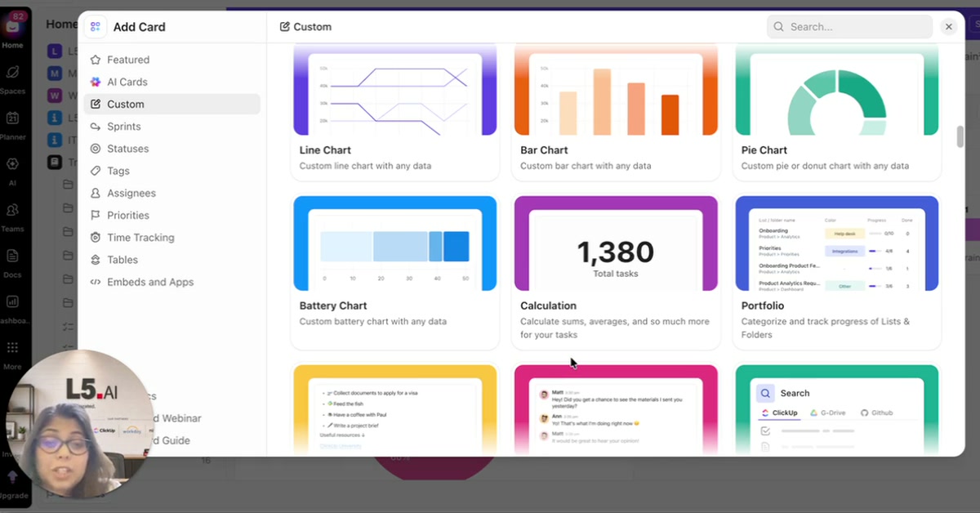Open Embeds and Apps category
980x513 pixels.
[171, 282]
